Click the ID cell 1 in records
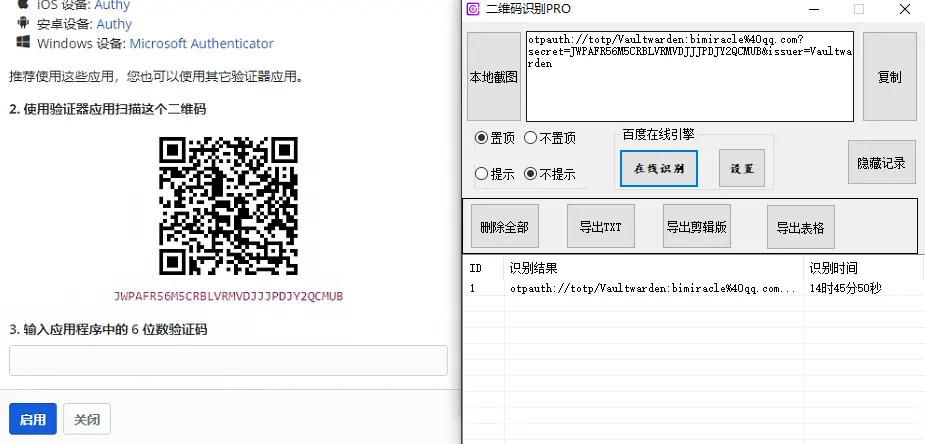 tap(473, 288)
